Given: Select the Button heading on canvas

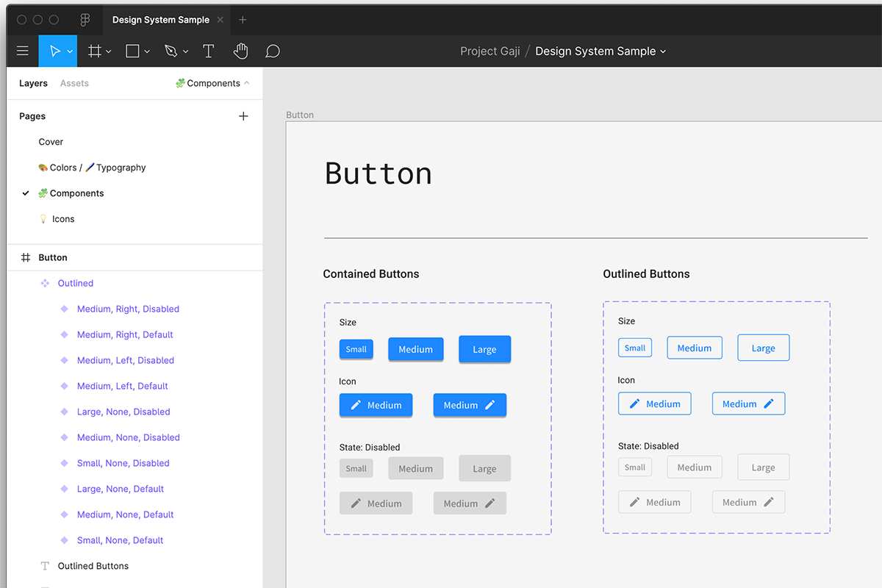Looking at the screenshot, I should pos(378,173).
